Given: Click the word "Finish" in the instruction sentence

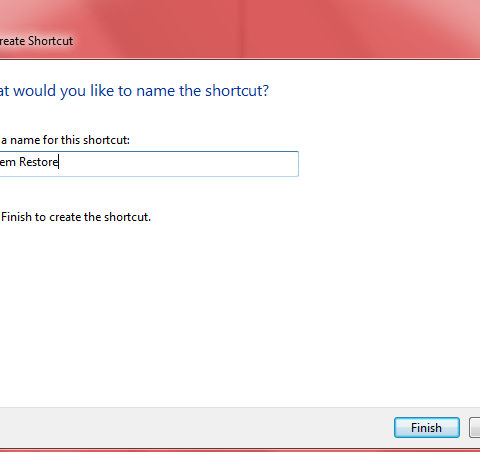Looking at the screenshot, I should click(x=16, y=217).
